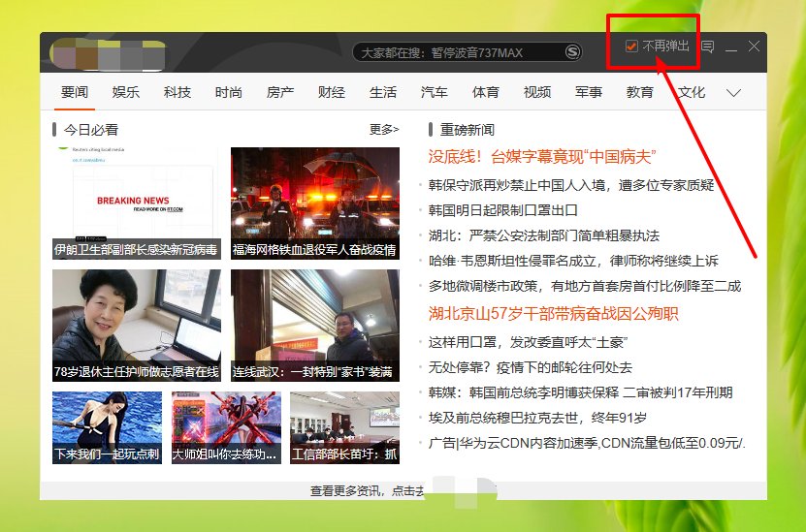This screenshot has height=532, width=806.
Task: Expand more categories chevron after 文化
Action: coord(733,93)
